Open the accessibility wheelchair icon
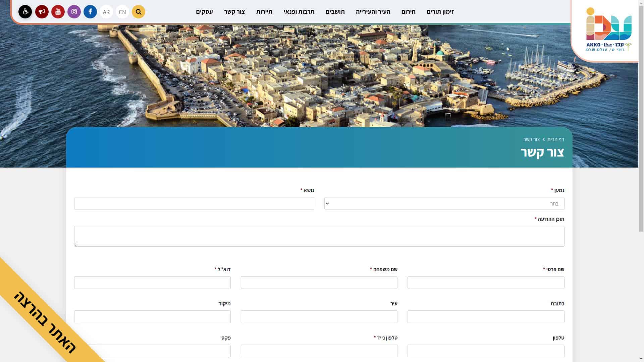Screen dimensions: 644x362 pyautogui.click(x=25, y=12)
